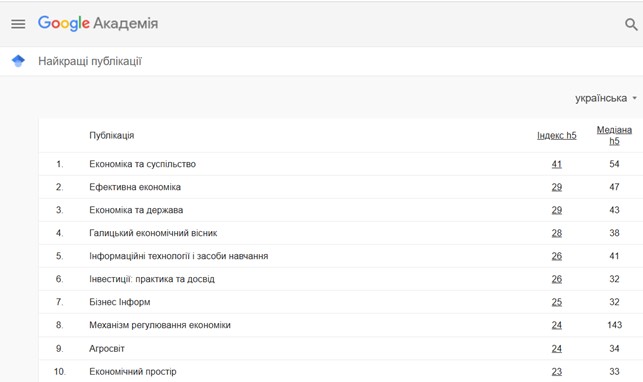Viewport: 643px width, 382px height.
Task: Click the blue graduation cap icon
Action: pos(18,61)
